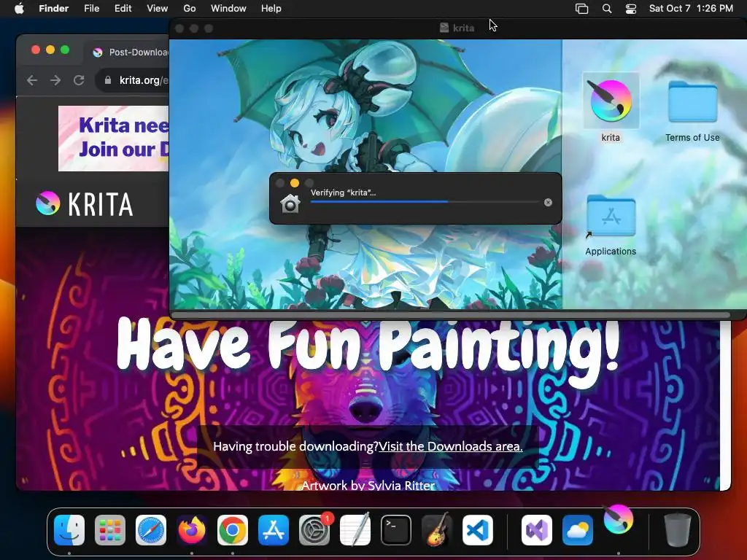
Task: Open Firefox from the Dock
Action: [192, 530]
